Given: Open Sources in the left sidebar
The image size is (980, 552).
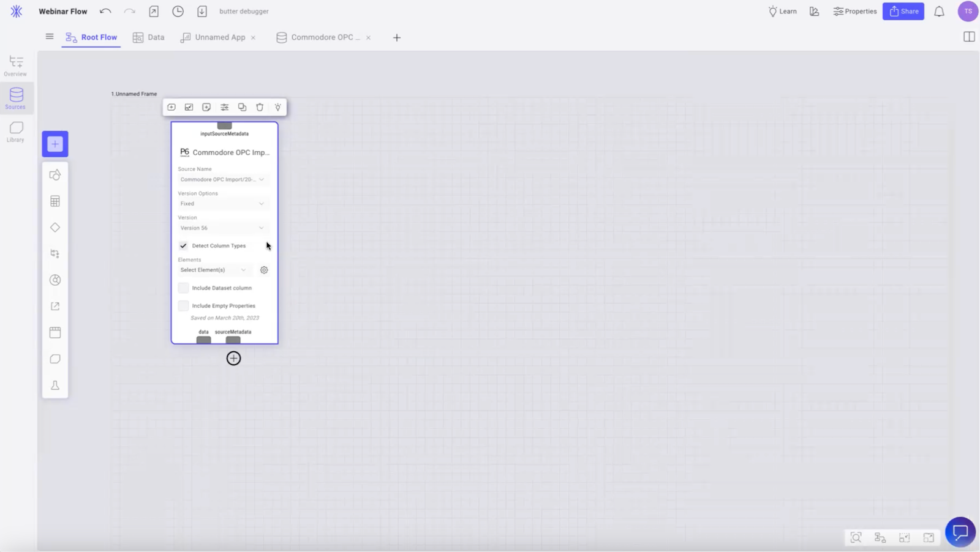Looking at the screenshot, I should [16, 98].
